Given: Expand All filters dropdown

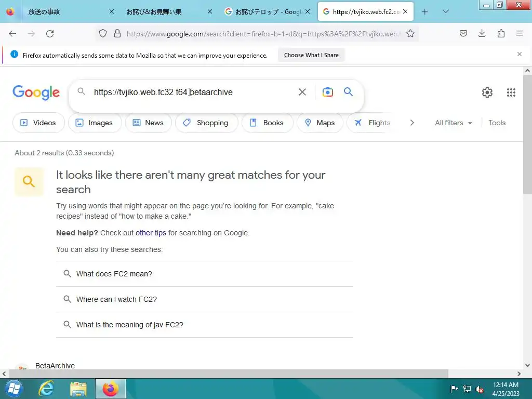Looking at the screenshot, I should (x=454, y=123).
